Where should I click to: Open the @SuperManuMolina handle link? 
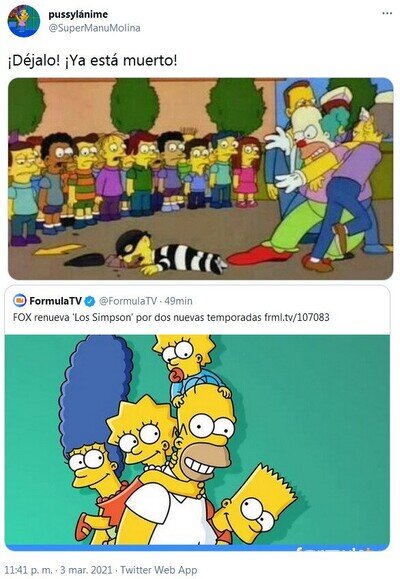coord(94,28)
